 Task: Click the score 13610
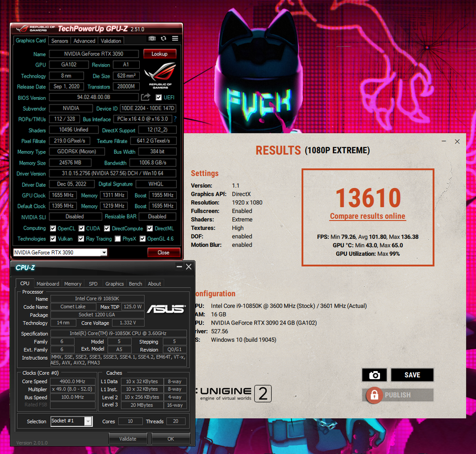(368, 197)
